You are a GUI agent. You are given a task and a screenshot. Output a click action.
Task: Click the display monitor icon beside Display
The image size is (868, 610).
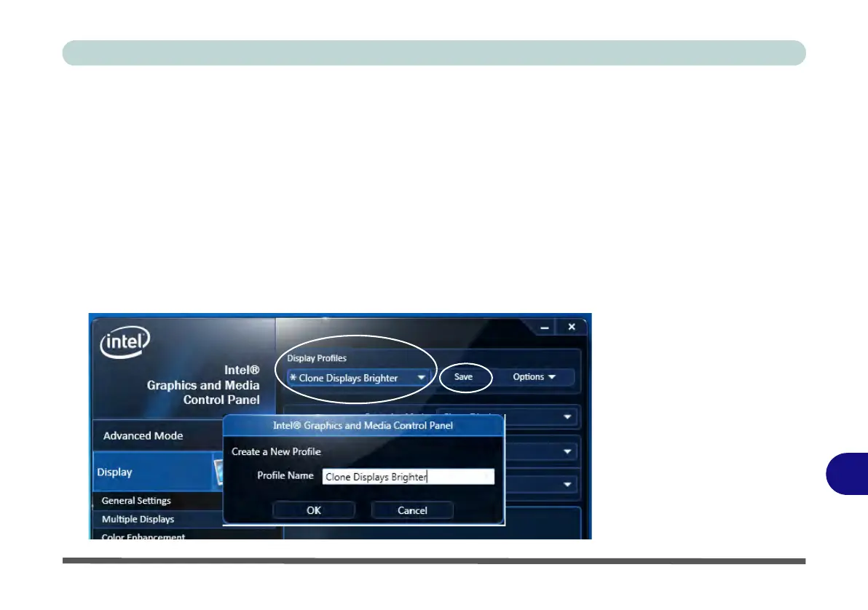tap(218, 472)
